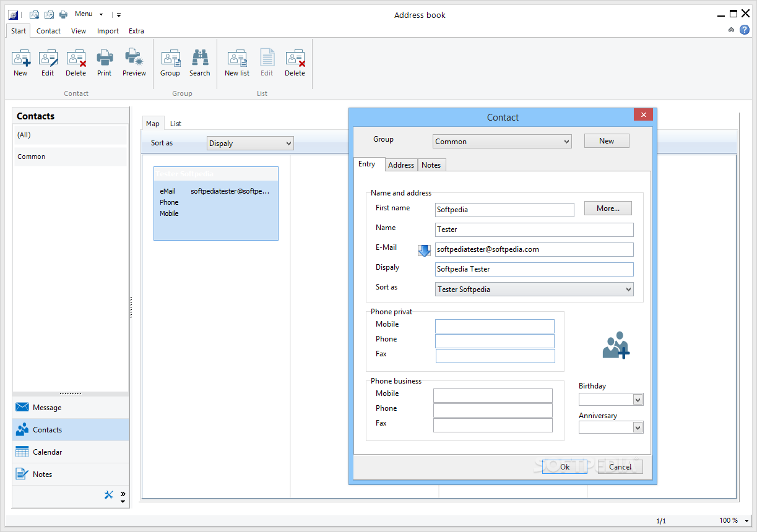Open the Message section in sidebar
Image resolution: width=757 pixels, height=532 pixels.
(x=71, y=408)
